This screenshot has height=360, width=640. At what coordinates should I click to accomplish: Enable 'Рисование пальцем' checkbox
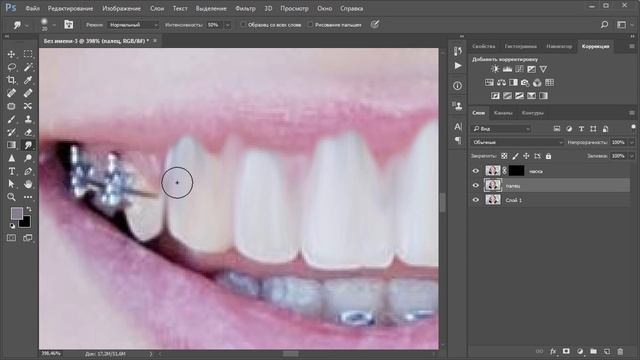pos(311,25)
